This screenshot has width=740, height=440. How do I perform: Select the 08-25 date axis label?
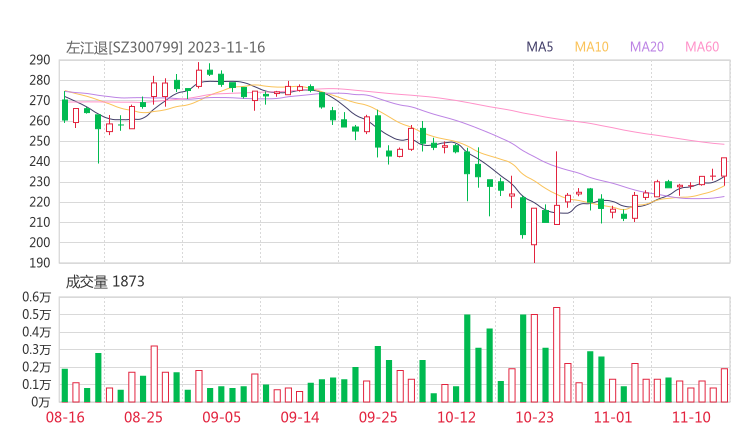coord(143,417)
